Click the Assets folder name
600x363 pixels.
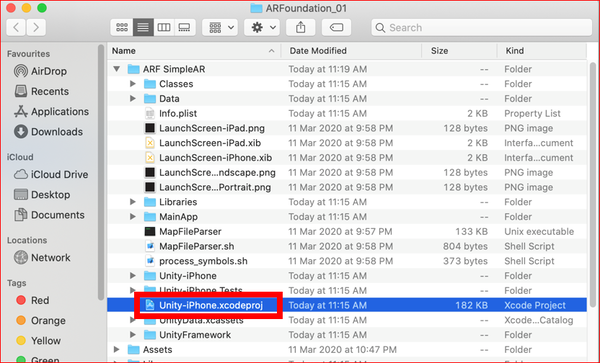coord(157,350)
